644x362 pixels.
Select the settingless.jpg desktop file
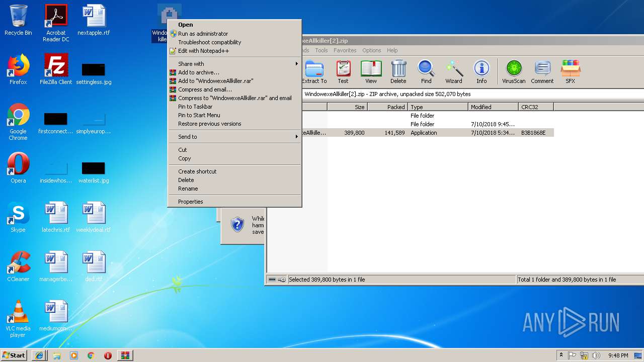94,73
